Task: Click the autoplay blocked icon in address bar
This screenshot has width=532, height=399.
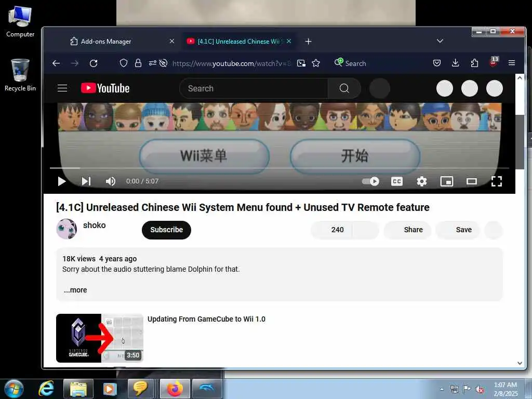Action: (x=163, y=63)
